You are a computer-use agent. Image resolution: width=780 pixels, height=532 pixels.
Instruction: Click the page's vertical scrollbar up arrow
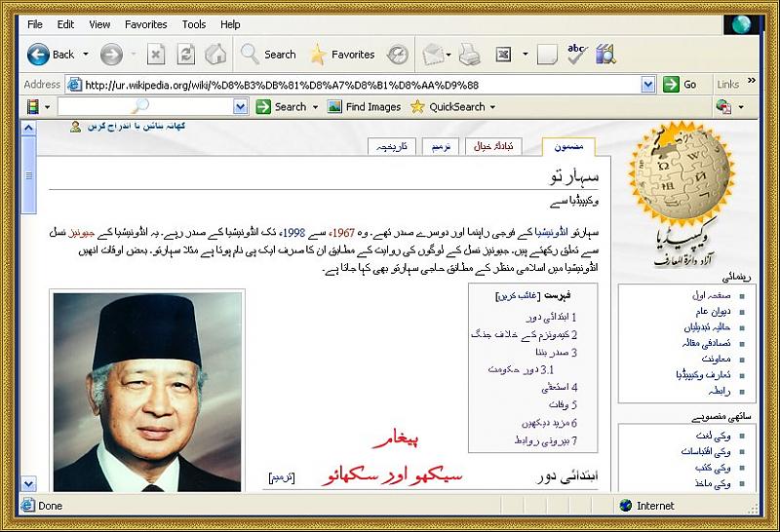[x=28, y=128]
